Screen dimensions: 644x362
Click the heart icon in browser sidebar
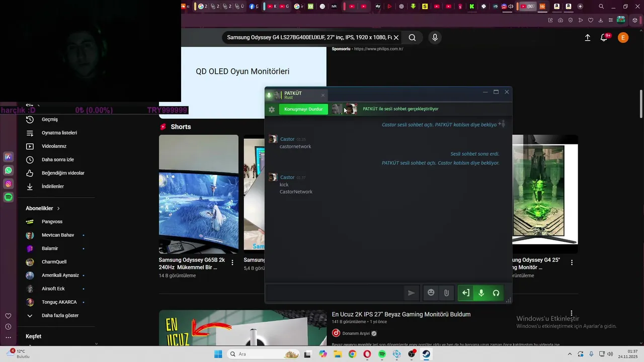click(x=8, y=316)
